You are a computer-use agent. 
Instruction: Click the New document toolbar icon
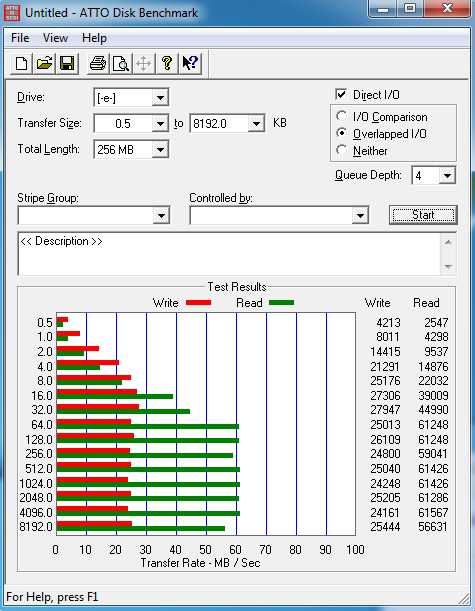(21, 63)
